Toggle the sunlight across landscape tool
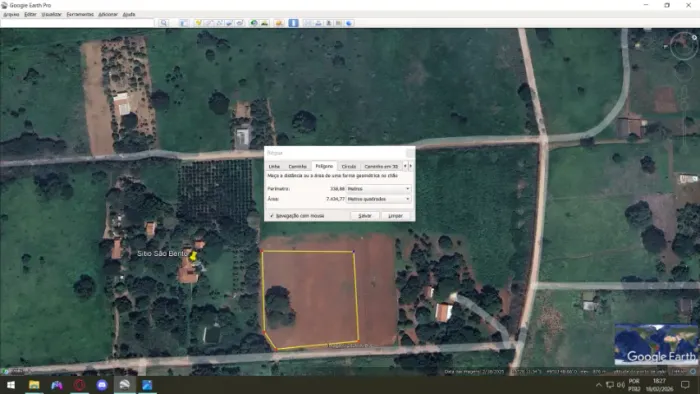Image resolution: width=700 pixels, height=394 pixels. 264,23
